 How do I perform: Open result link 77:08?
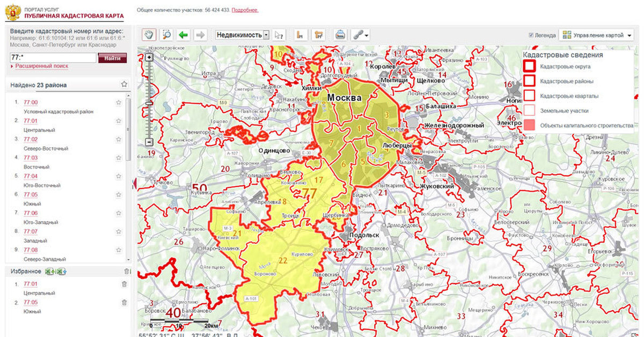[31, 250]
